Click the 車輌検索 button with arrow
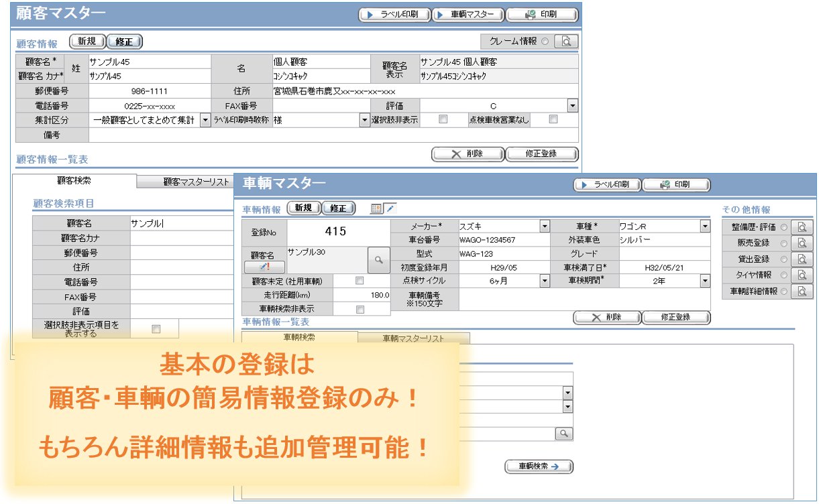The height and width of the screenshot is (504, 819). click(x=539, y=466)
